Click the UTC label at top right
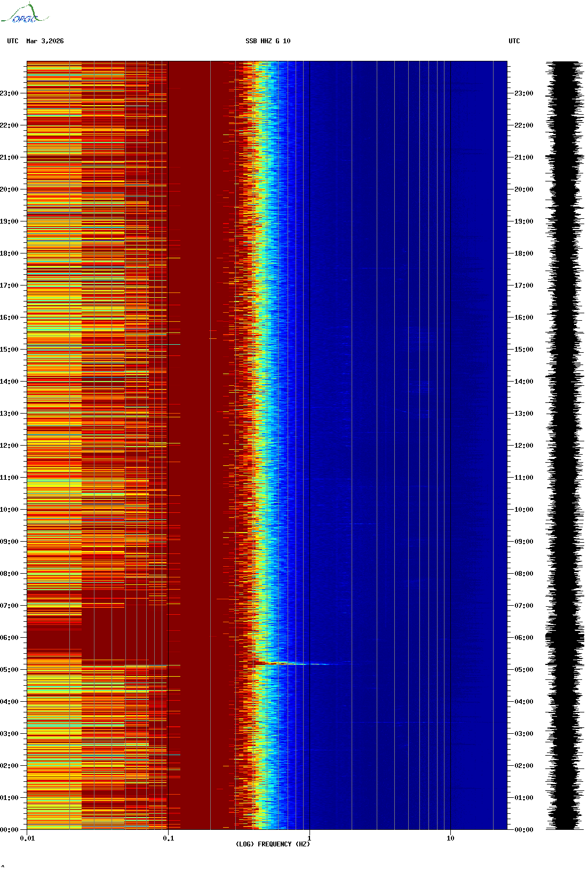The image size is (588, 872). (x=514, y=41)
